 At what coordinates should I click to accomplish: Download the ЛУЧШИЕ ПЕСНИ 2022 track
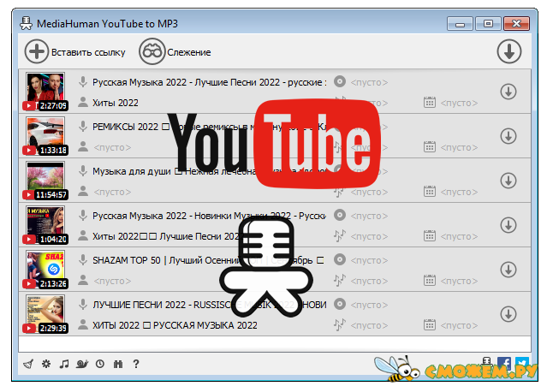point(508,314)
